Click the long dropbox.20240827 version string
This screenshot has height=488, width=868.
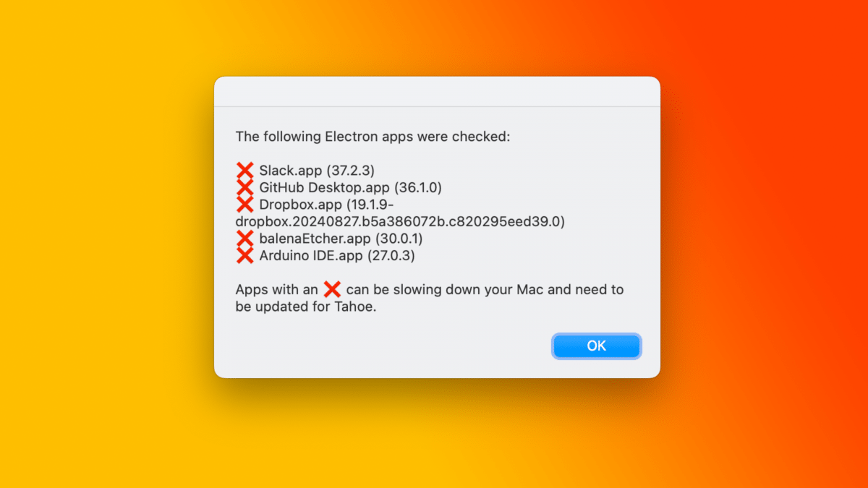point(400,221)
